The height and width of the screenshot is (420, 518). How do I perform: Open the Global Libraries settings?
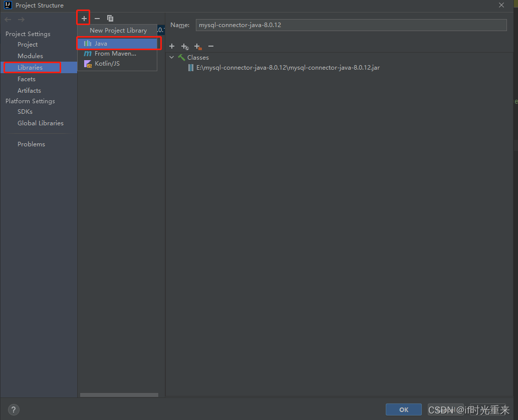pos(40,123)
